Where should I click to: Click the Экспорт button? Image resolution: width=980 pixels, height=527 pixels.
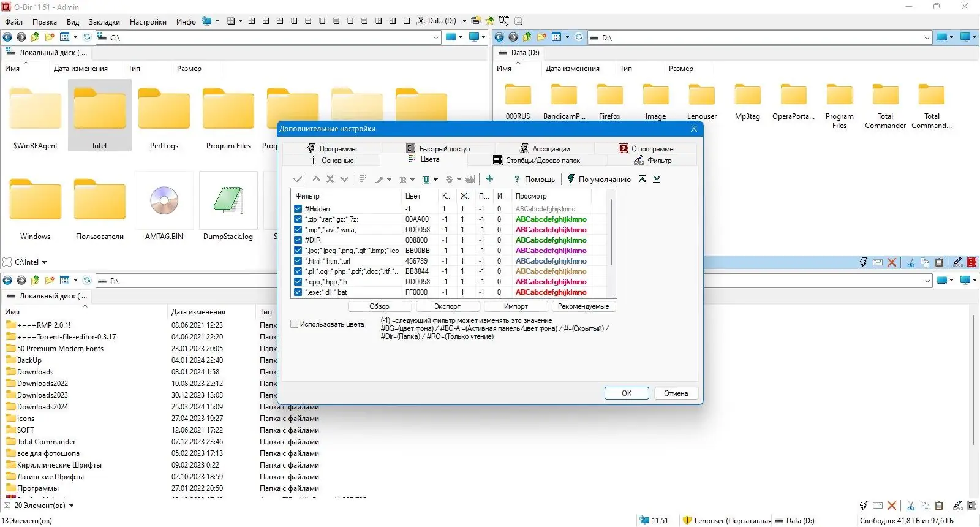tap(447, 306)
